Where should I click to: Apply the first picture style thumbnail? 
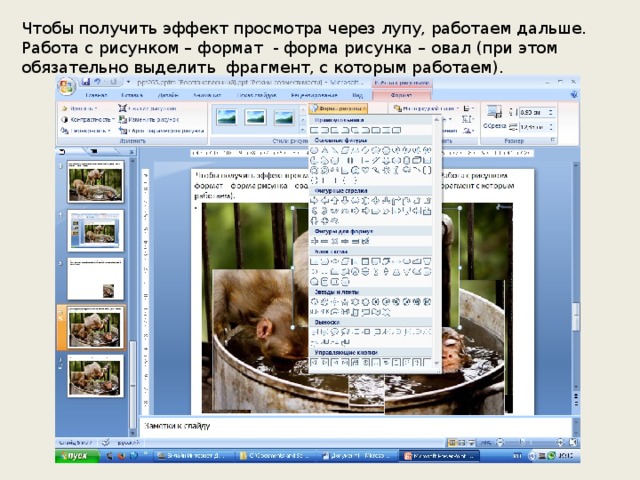pyautogui.click(x=227, y=117)
